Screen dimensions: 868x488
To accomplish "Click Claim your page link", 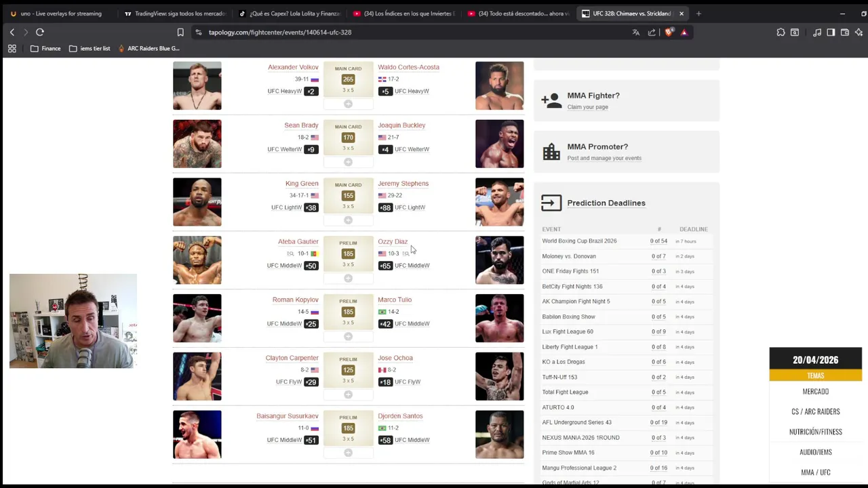I will [x=587, y=107].
